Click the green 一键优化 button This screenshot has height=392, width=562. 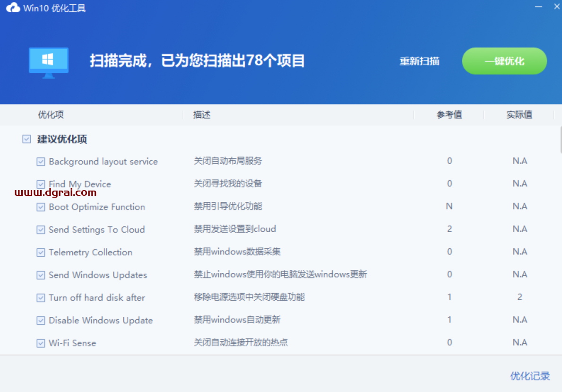point(504,61)
